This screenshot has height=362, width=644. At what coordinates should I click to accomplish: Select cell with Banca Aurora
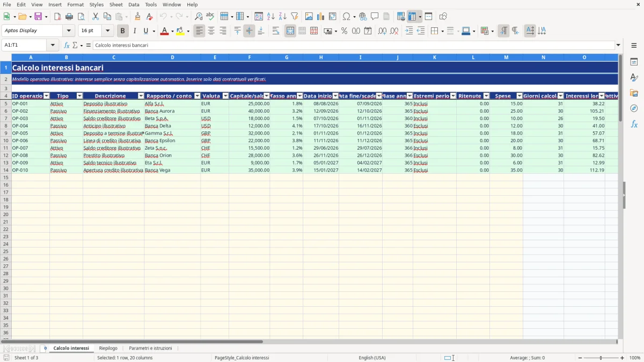(x=172, y=111)
